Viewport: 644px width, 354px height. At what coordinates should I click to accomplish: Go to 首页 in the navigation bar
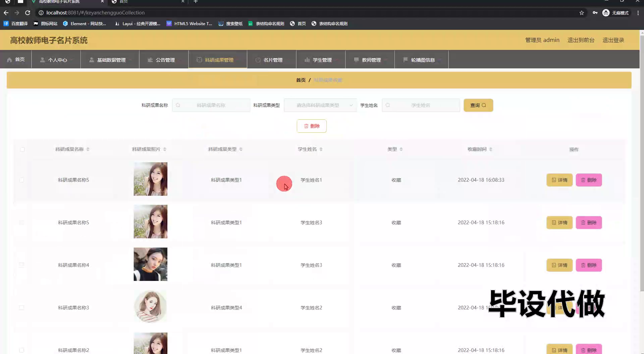pos(16,60)
